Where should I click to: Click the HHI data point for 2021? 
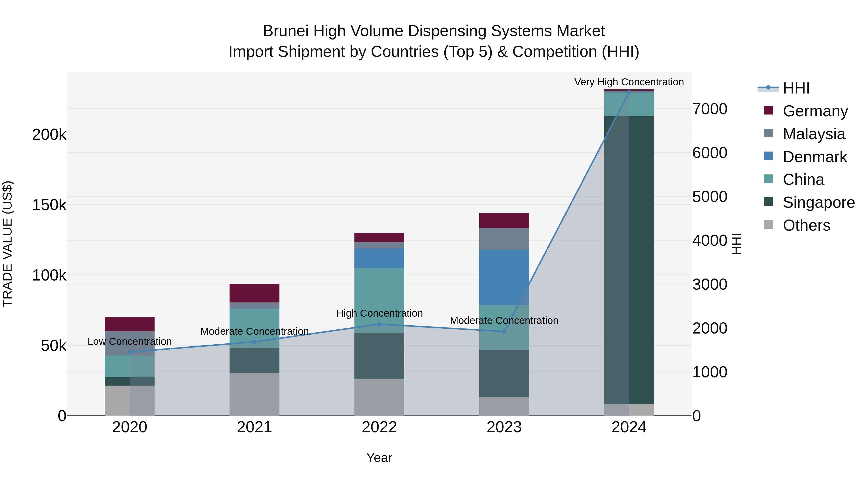point(254,342)
